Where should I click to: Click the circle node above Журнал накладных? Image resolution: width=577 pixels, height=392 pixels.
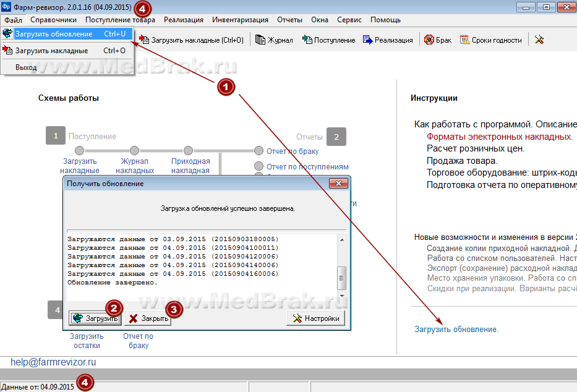(134, 150)
